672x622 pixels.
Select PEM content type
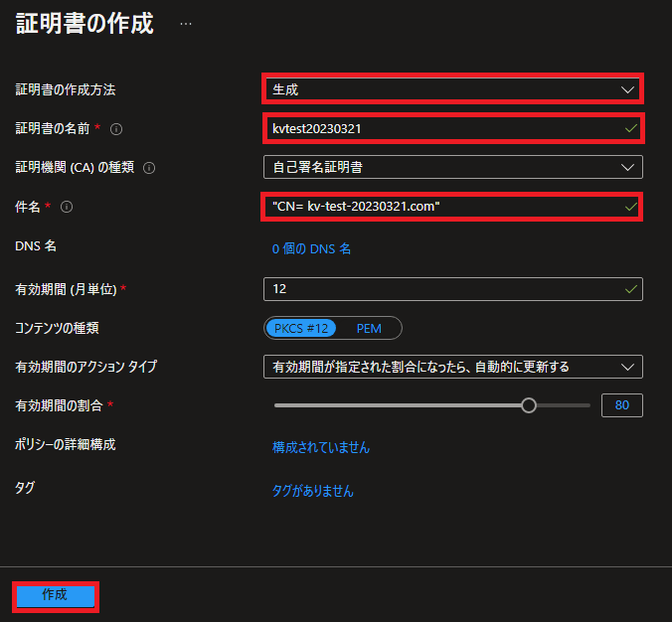(x=369, y=328)
